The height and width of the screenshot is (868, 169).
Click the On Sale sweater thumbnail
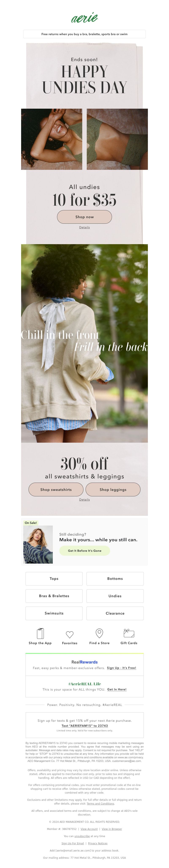coord(38,545)
